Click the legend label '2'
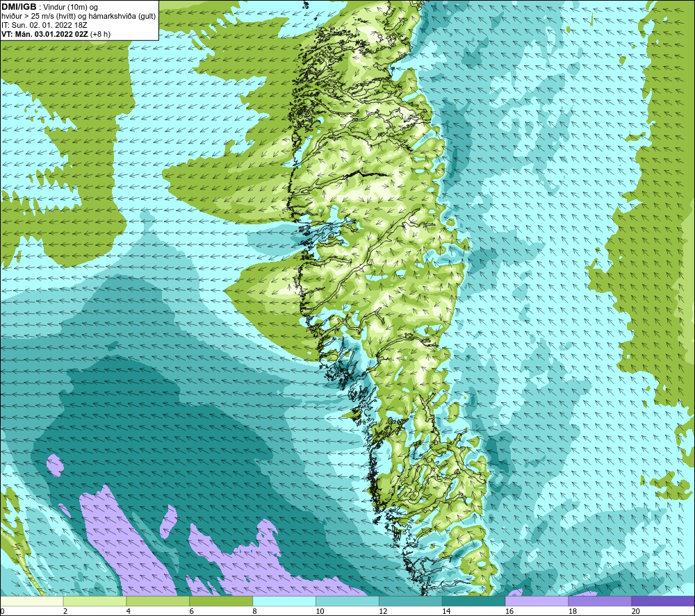This screenshot has height=616, width=695. coord(65,611)
